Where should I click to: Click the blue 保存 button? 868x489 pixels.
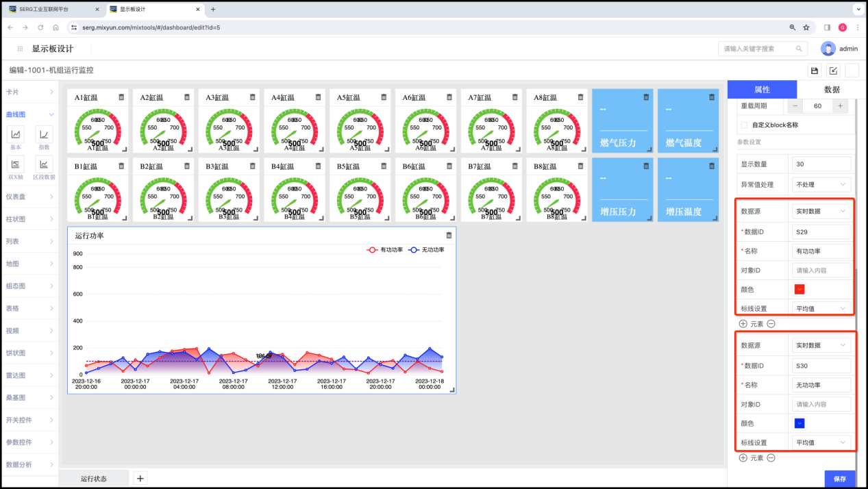(839, 479)
